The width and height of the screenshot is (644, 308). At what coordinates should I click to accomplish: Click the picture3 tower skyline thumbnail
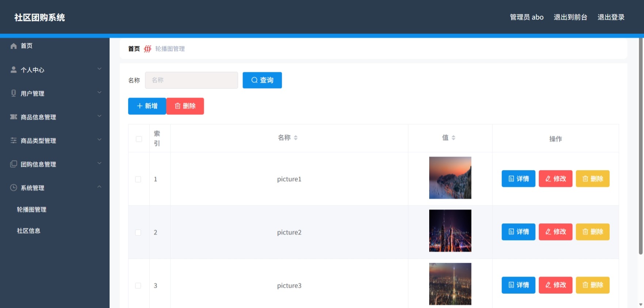[x=450, y=284]
